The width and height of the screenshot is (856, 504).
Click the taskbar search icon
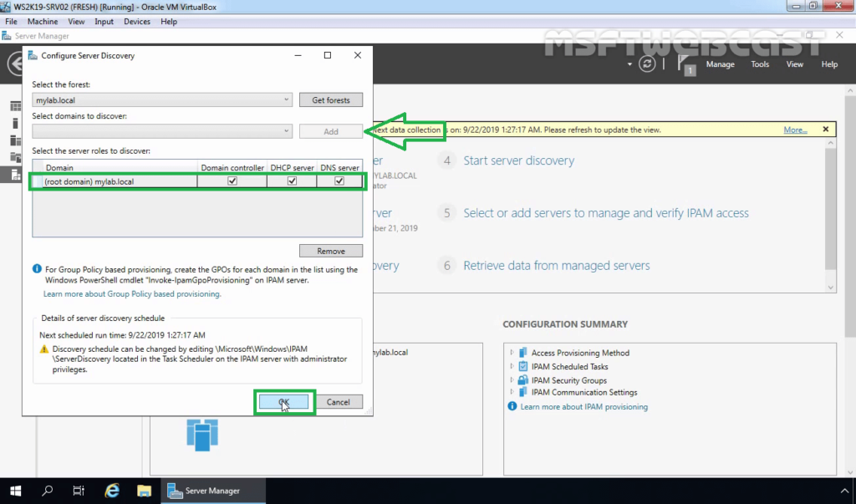tap(48, 491)
